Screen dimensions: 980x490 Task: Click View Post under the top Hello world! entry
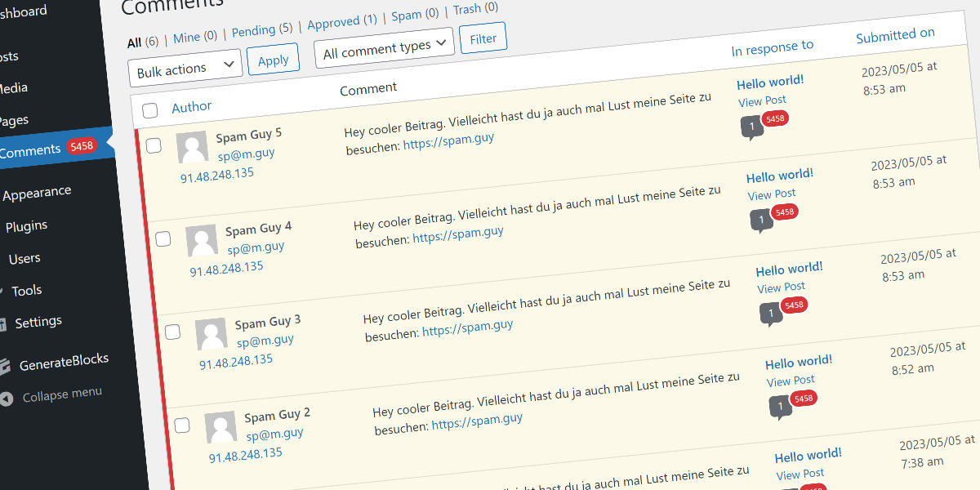762,100
